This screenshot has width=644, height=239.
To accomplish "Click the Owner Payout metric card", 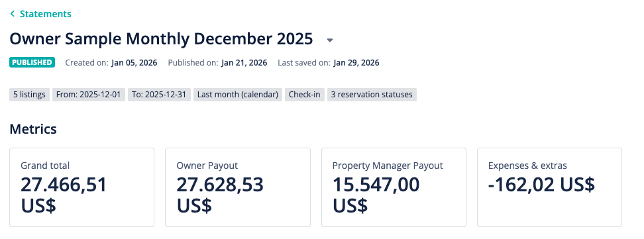I will [238, 187].
